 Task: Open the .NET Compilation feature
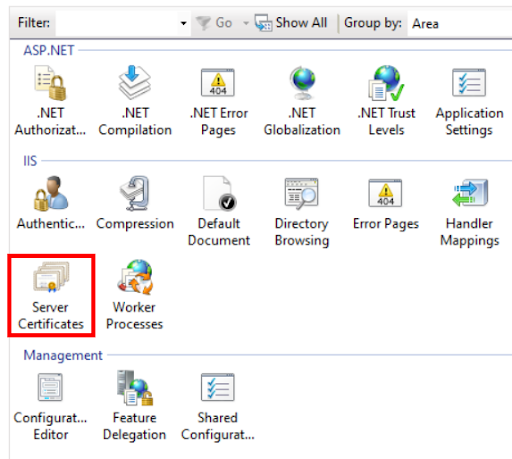pyautogui.click(x=135, y=101)
